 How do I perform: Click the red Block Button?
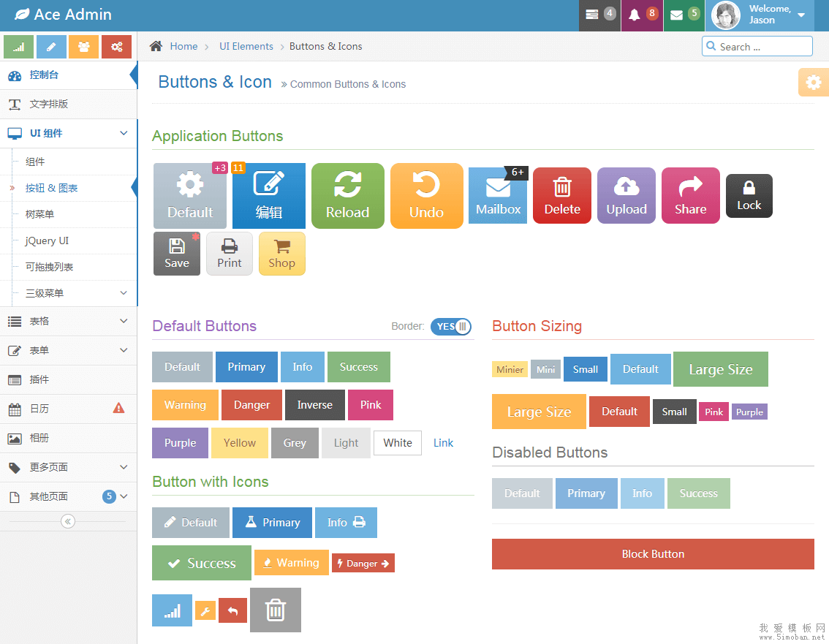tap(652, 554)
